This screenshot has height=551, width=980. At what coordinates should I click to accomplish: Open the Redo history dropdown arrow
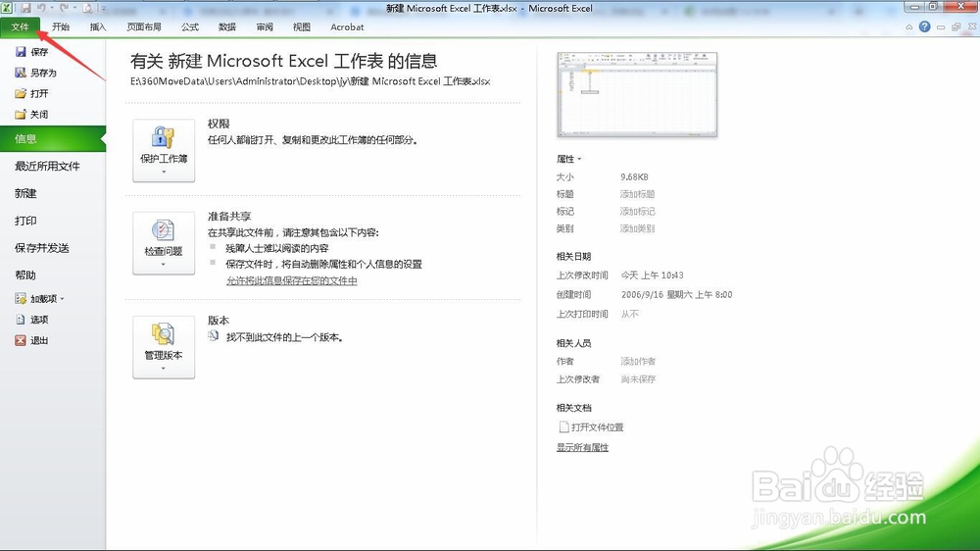click(74, 8)
